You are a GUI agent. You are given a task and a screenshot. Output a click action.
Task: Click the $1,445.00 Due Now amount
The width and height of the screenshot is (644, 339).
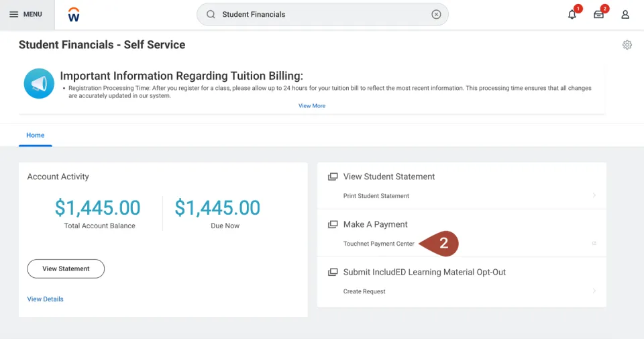[217, 207]
